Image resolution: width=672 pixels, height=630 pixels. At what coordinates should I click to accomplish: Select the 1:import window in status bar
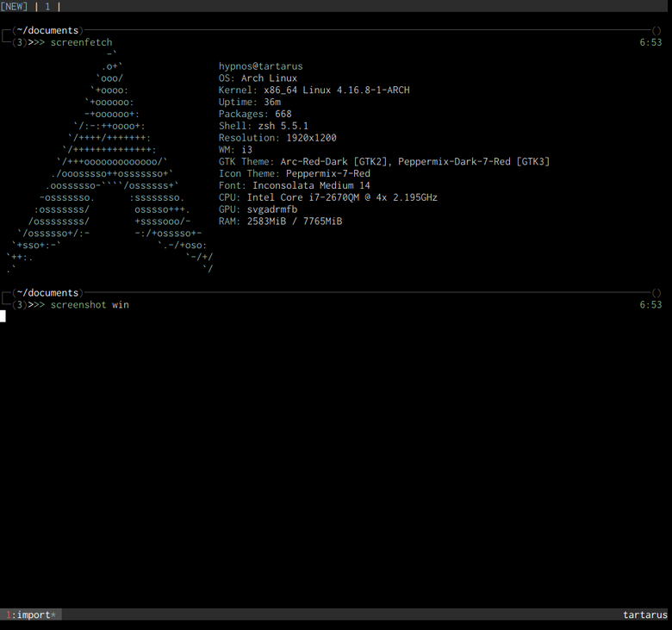(x=31, y=614)
